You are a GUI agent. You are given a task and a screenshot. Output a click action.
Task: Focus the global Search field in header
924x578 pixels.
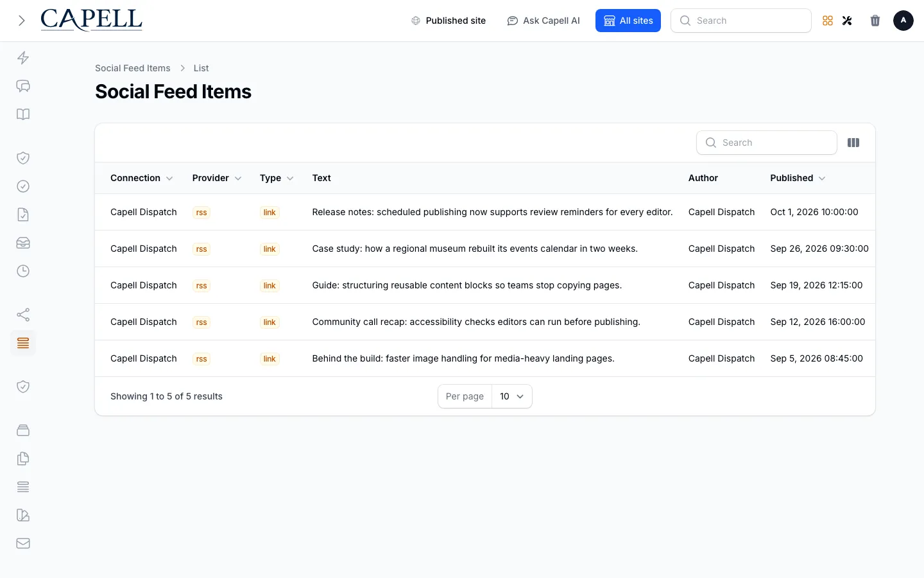pos(741,21)
